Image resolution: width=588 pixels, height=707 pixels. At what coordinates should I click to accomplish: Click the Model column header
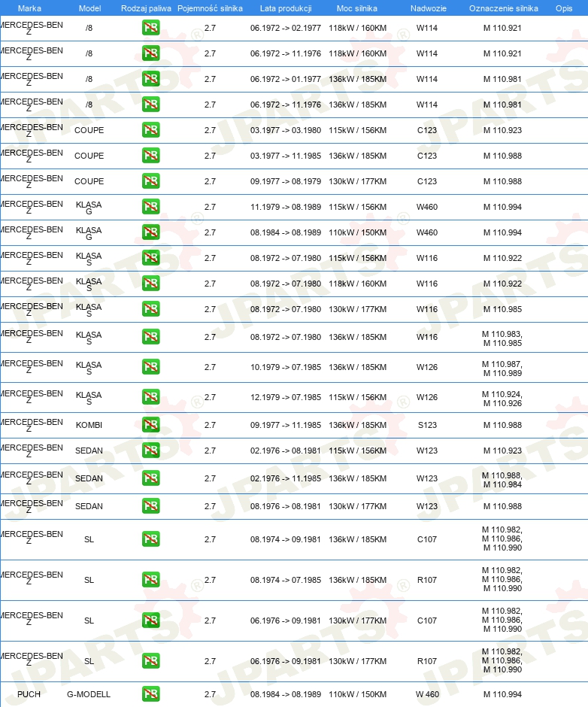pos(89,8)
